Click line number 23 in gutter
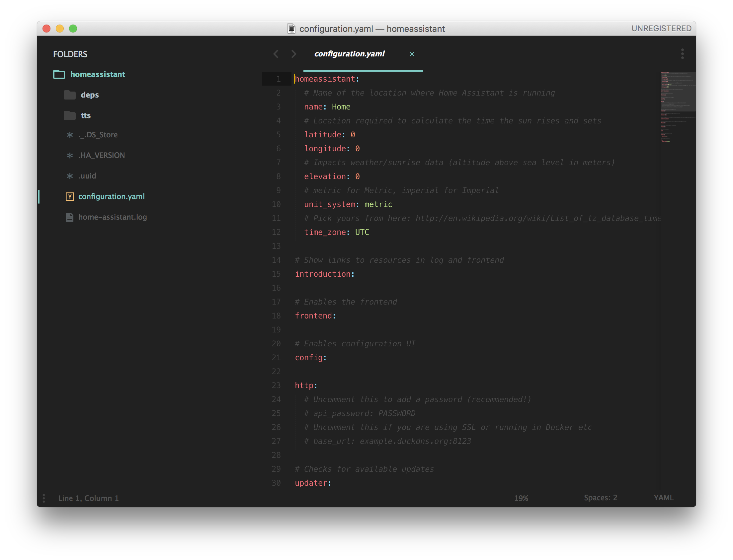 [276, 386]
